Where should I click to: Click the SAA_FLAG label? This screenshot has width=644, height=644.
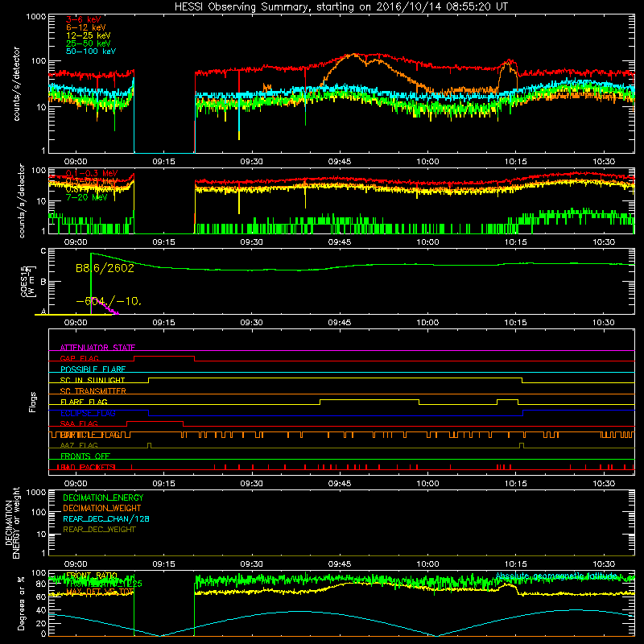pyautogui.click(x=79, y=423)
